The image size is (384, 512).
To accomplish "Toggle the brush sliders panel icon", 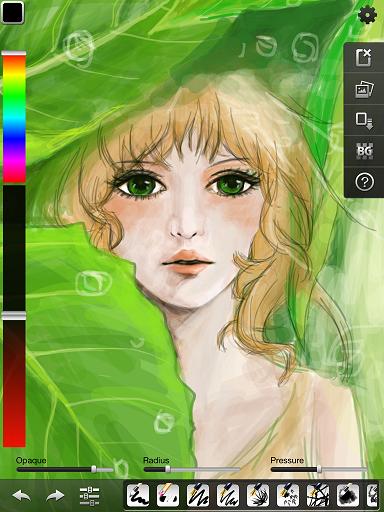I will (89, 496).
